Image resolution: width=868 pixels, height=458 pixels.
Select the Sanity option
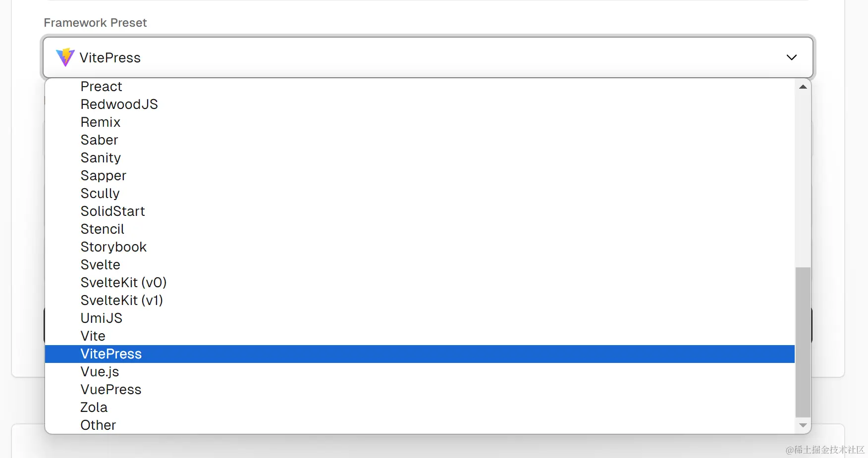[420, 158]
